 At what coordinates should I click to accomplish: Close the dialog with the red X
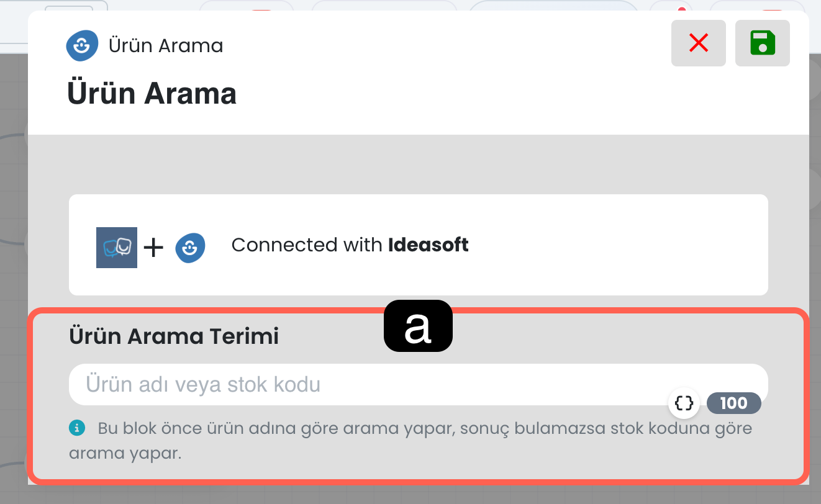click(x=699, y=43)
